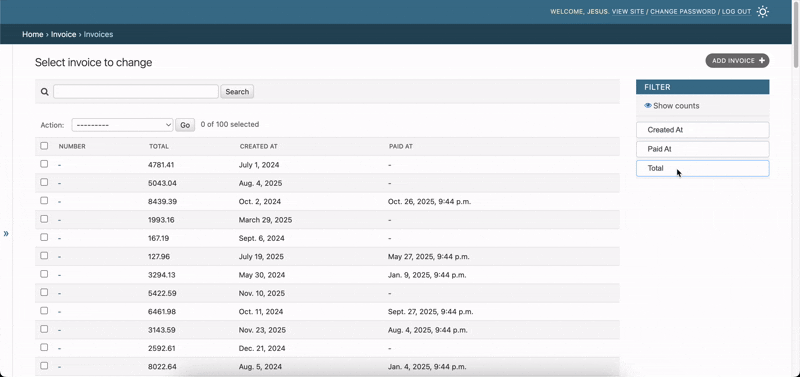This screenshot has width=800, height=377.
Task: Click the search magnifier icon
Action: pos(45,92)
